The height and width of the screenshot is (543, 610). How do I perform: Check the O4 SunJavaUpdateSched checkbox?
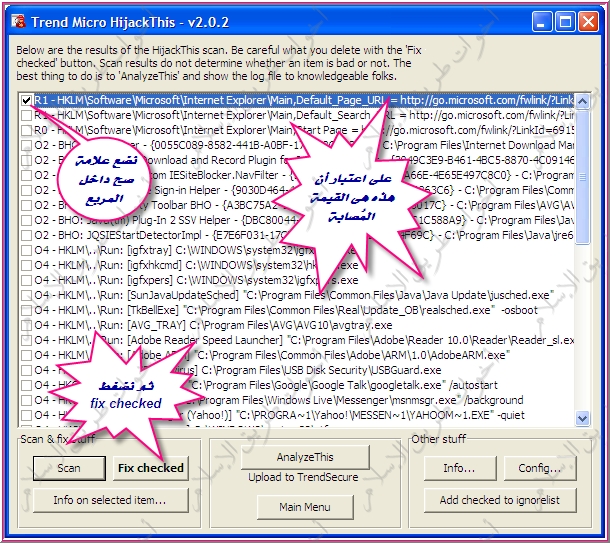point(26,295)
